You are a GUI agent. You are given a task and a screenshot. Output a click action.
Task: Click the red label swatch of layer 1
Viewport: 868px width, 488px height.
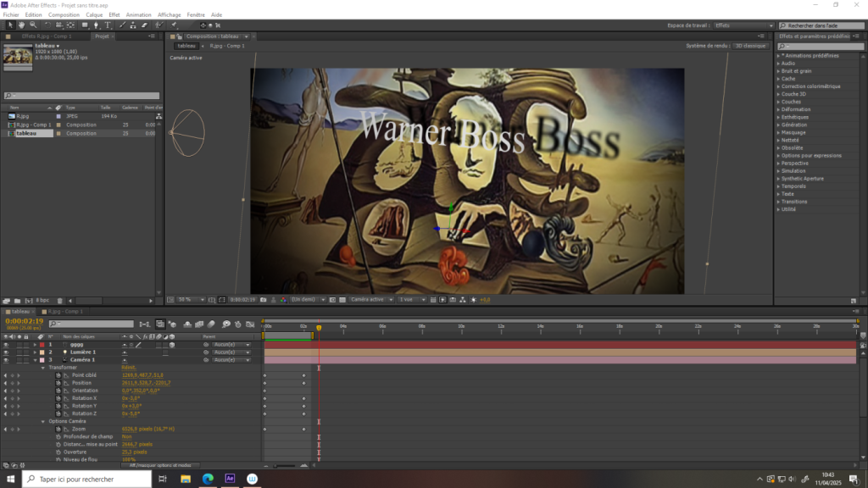(x=42, y=345)
